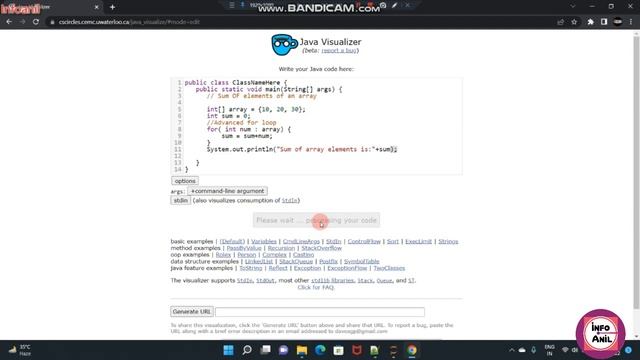The width and height of the screenshot is (640, 360).
Task: Load the ToString java feature example
Action: (x=251, y=268)
